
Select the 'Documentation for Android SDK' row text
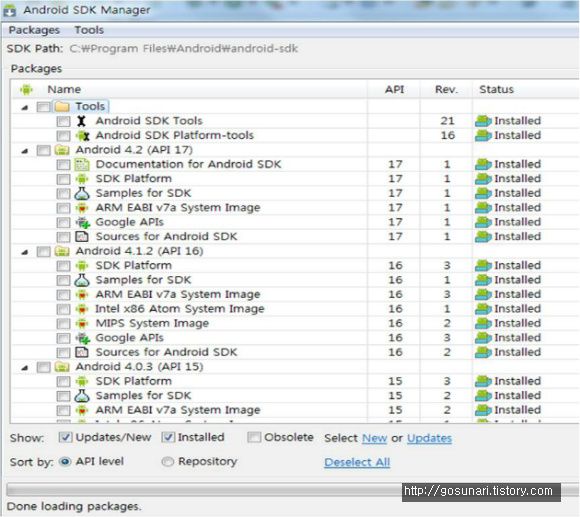(188, 165)
